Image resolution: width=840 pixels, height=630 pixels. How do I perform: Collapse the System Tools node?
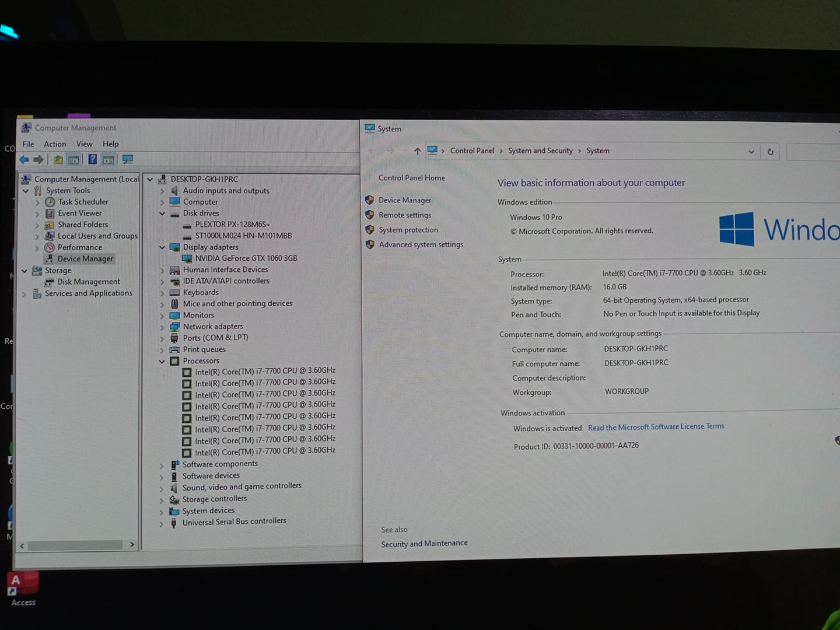point(26,191)
